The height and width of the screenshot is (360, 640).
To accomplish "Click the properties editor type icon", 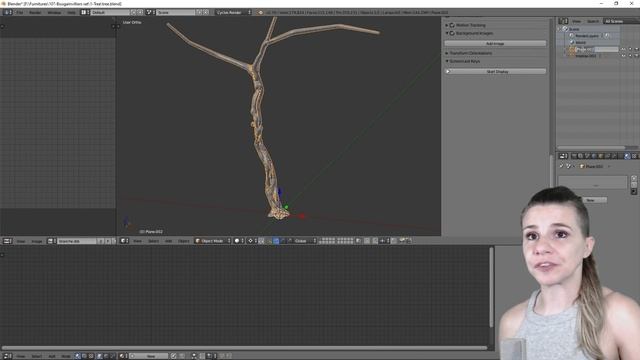I will 563,156.
